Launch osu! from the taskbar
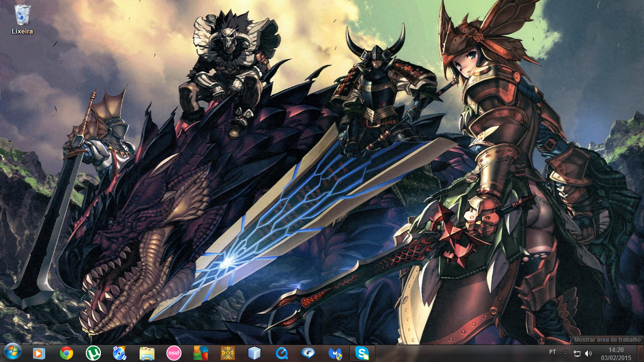 (x=174, y=353)
